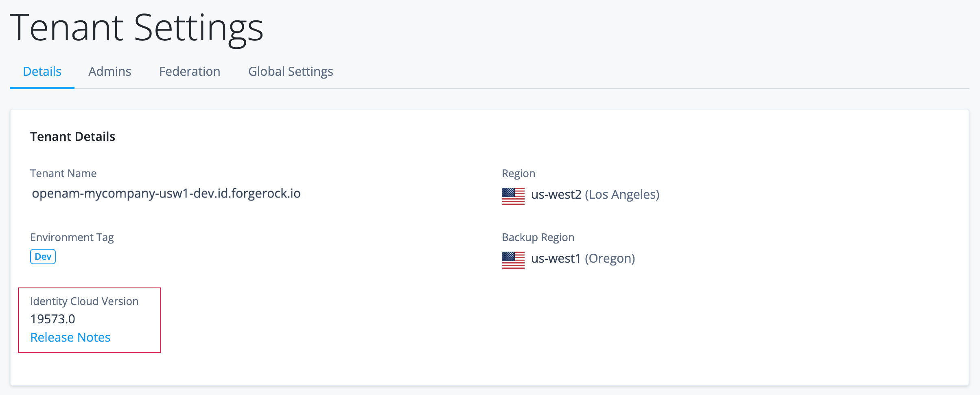Click the Identity Cloud Version label

(x=84, y=301)
